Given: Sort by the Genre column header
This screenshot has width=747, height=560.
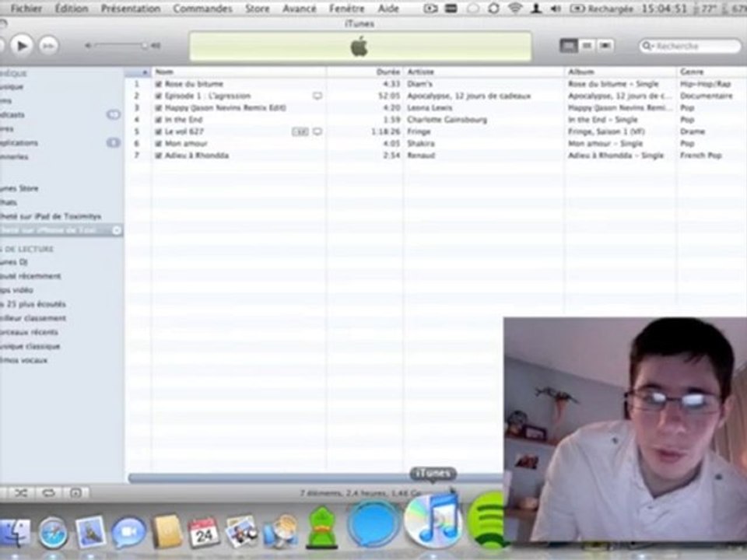Looking at the screenshot, I should (x=712, y=72).
